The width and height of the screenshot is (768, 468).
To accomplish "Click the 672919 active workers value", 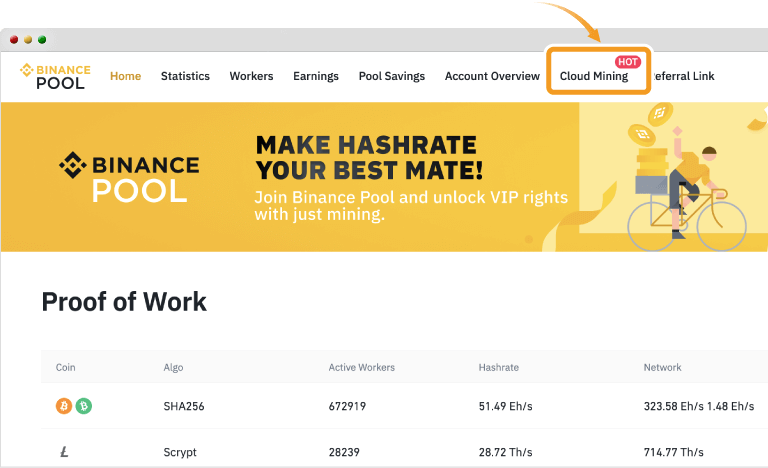I will [347, 406].
